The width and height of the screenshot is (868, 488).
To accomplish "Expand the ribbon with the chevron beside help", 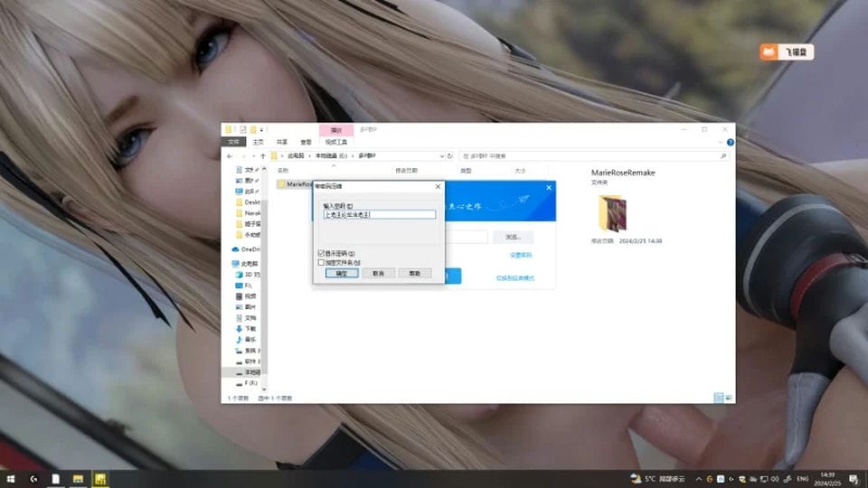I will click(x=721, y=142).
